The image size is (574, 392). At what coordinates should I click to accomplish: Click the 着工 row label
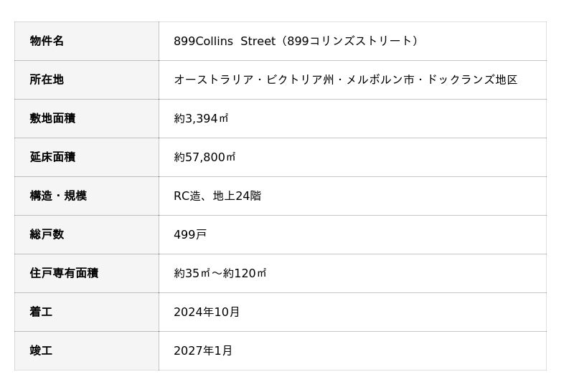pos(41,312)
